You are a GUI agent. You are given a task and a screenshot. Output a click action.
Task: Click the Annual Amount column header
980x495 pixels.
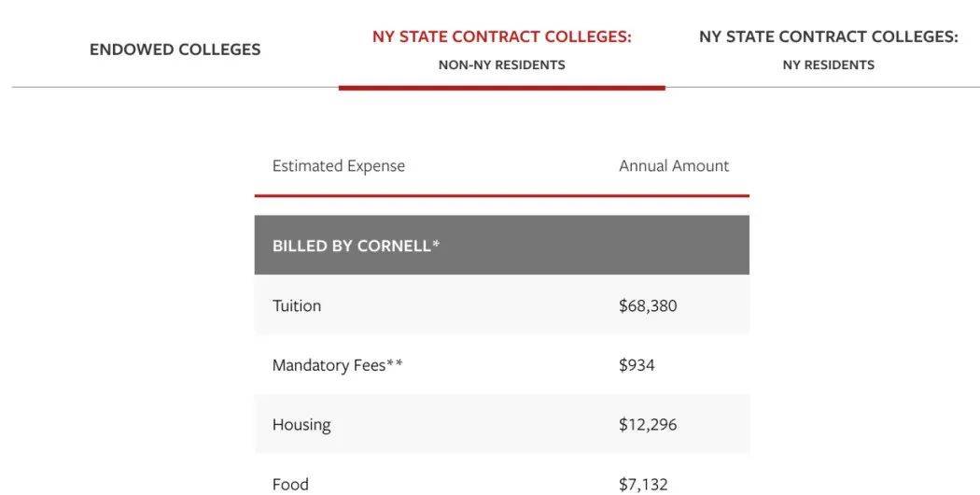(x=673, y=166)
